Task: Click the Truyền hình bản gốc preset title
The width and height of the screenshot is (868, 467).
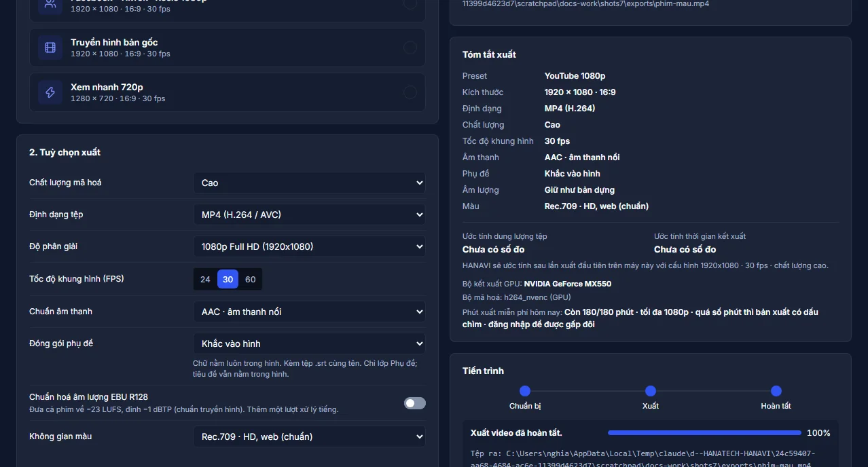Action: 114,42
